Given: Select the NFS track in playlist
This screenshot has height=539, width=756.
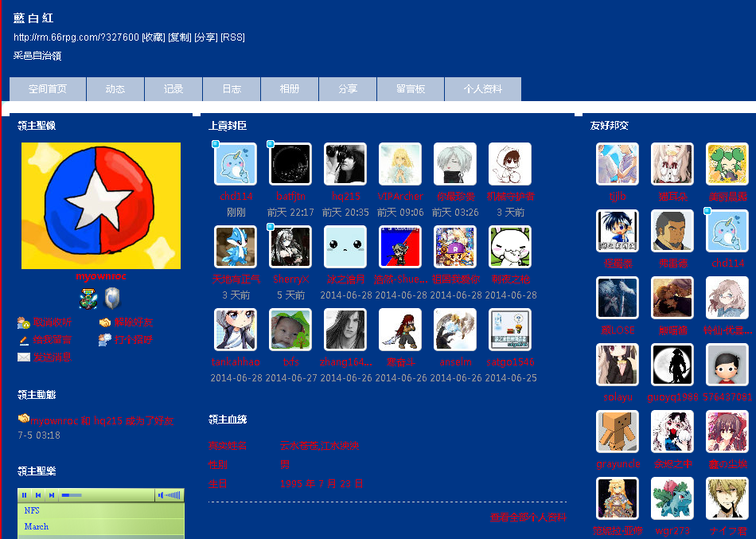Looking at the screenshot, I should [x=101, y=510].
